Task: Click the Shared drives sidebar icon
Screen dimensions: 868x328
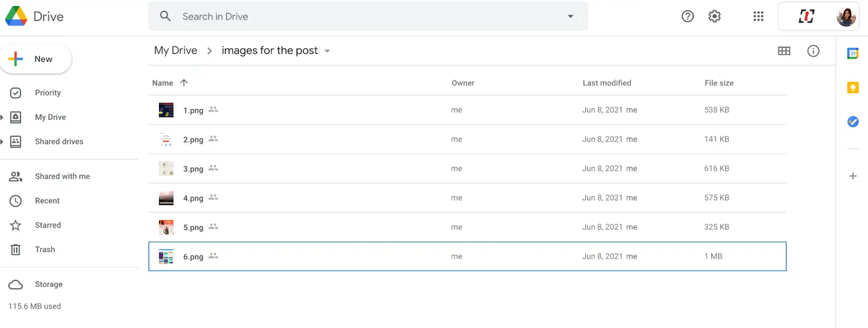Action: point(16,142)
